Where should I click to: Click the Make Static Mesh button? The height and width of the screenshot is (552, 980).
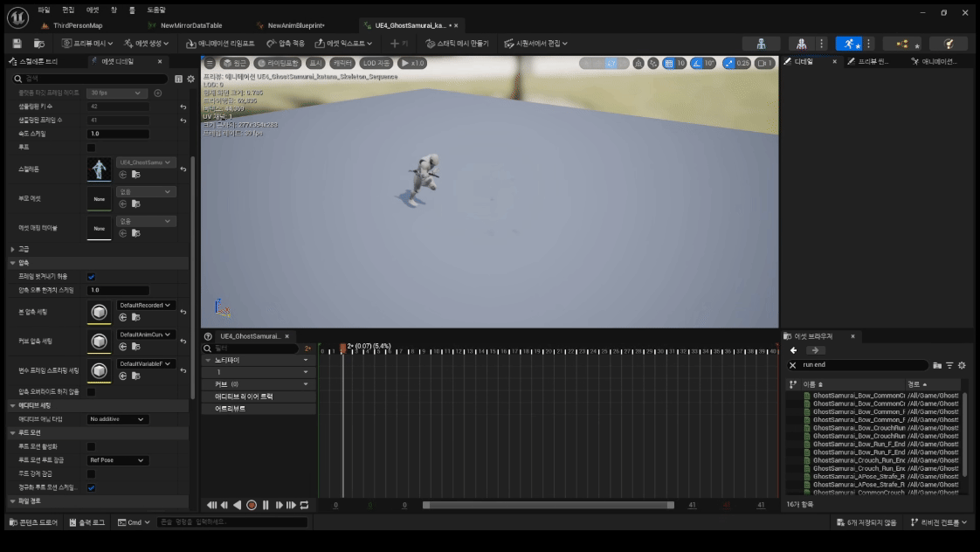457,43
